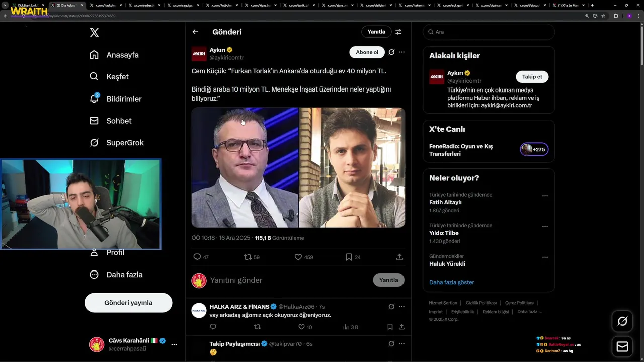Follow Aykırı with Takip et button
644x362 pixels.
(x=532, y=77)
